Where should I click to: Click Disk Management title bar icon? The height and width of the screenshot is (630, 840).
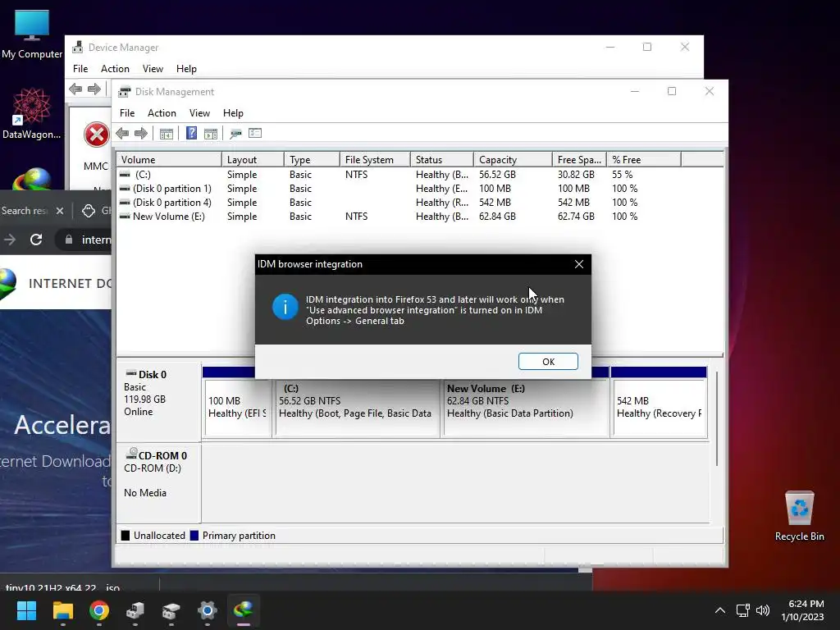click(x=125, y=92)
